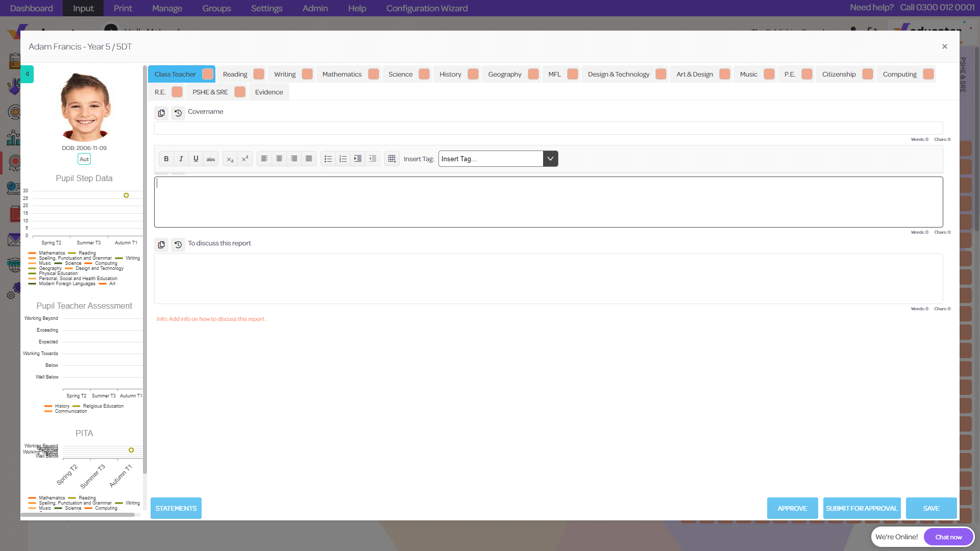980x551 pixels.
Task: Collapse the pupil side panel arrow
Action: coord(27,74)
